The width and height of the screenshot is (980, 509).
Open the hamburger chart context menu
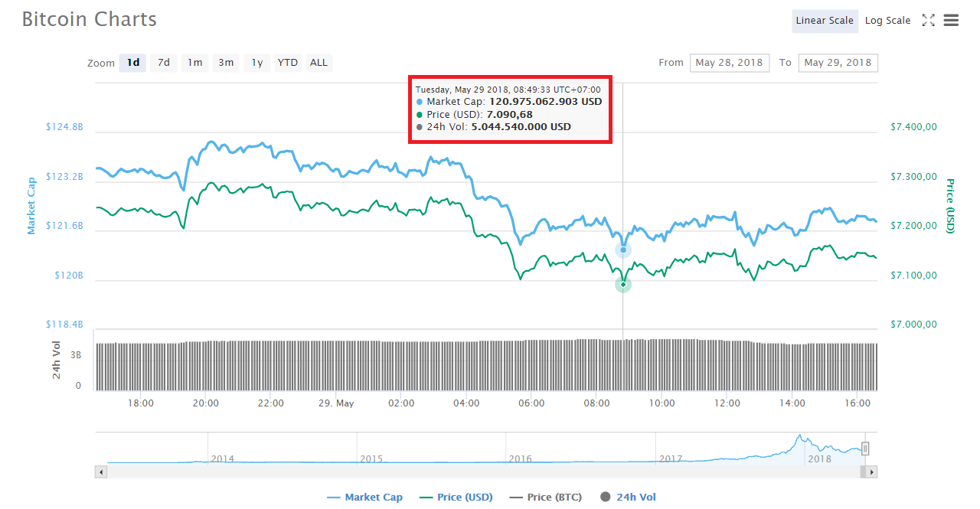(x=951, y=21)
